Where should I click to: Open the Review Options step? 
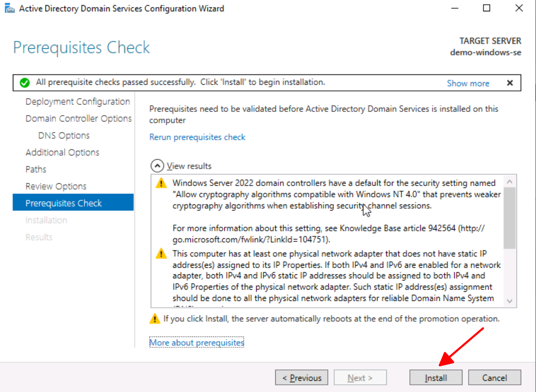56,186
